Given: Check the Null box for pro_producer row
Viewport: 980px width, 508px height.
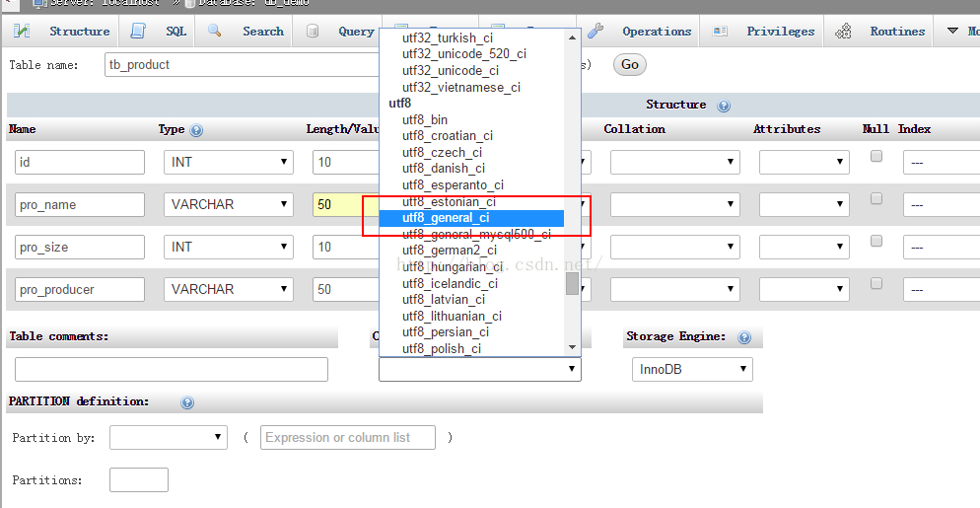Looking at the screenshot, I should 876,284.
